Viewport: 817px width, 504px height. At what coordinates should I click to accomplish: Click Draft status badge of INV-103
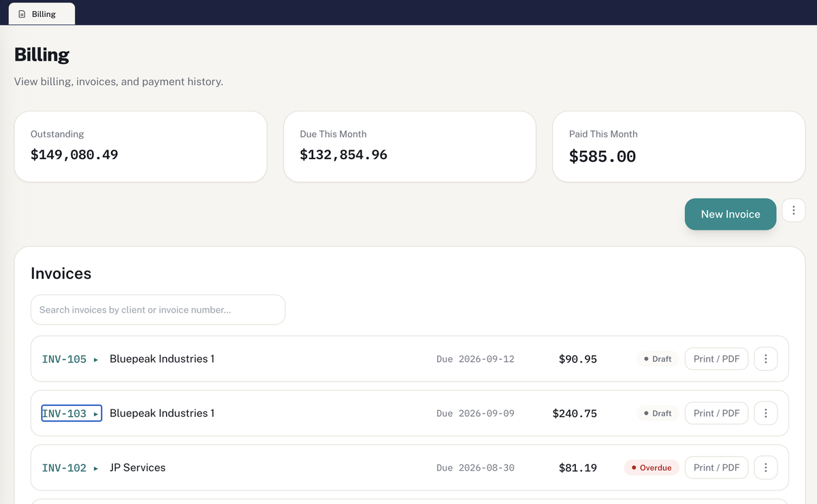658,414
